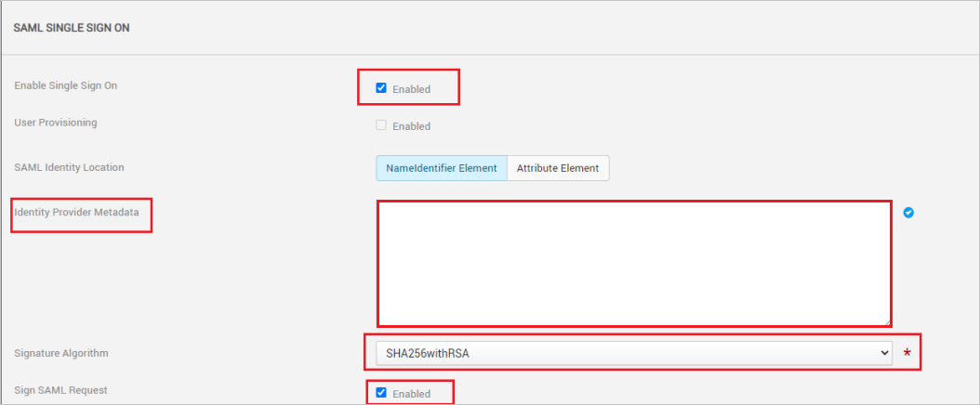The height and width of the screenshot is (405, 980).
Task: Click the Sign SAML Request field label
Action: (x=60, y=390)
